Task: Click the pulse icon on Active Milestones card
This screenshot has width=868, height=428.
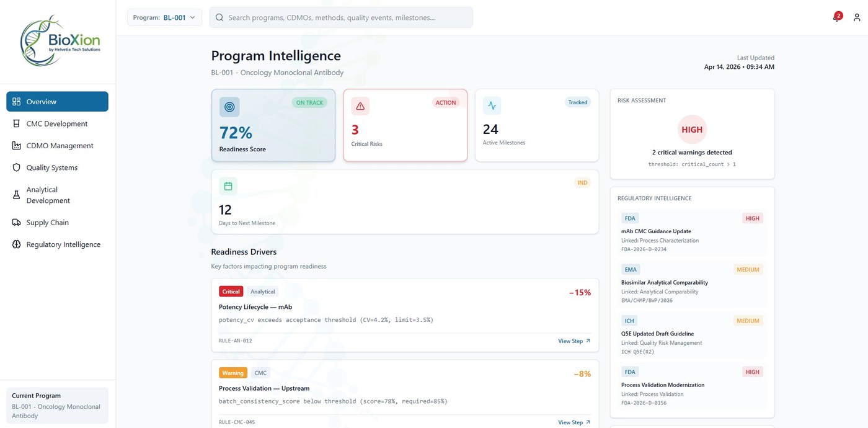Action: point(492,105)
